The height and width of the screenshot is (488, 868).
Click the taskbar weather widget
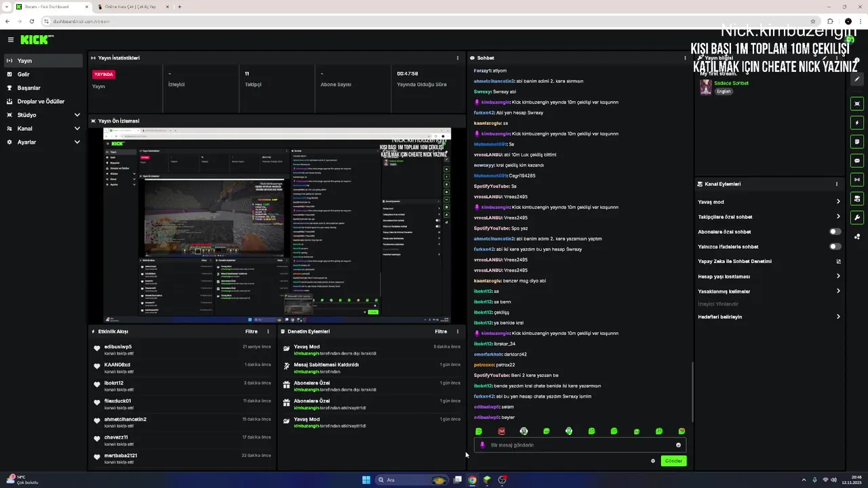click(x=22, y=480)
